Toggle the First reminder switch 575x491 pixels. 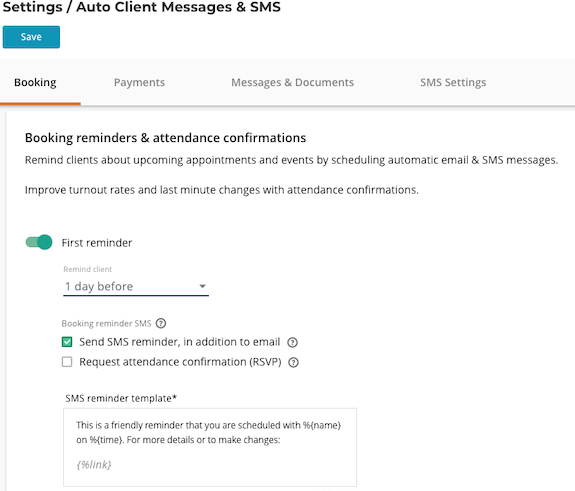(39, 242)
